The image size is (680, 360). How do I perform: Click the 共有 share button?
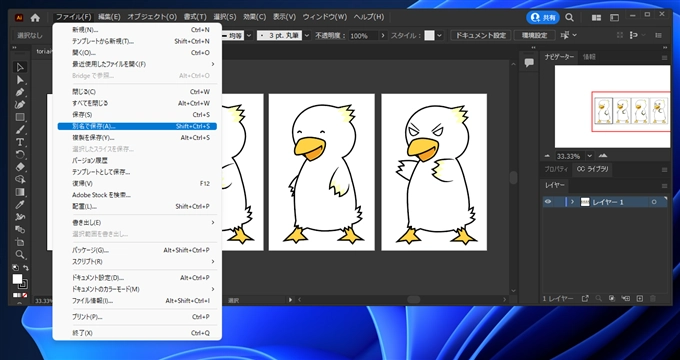[x=543, y=17]
